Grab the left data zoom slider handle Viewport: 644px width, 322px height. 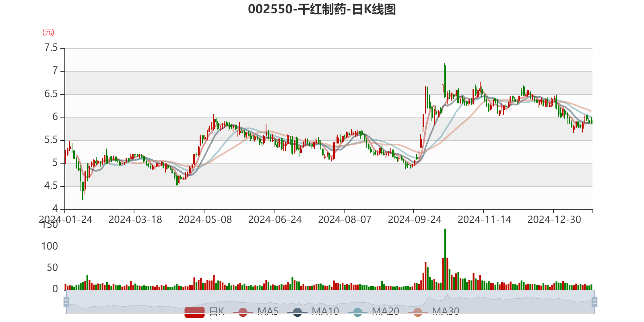tap(66, 301)
